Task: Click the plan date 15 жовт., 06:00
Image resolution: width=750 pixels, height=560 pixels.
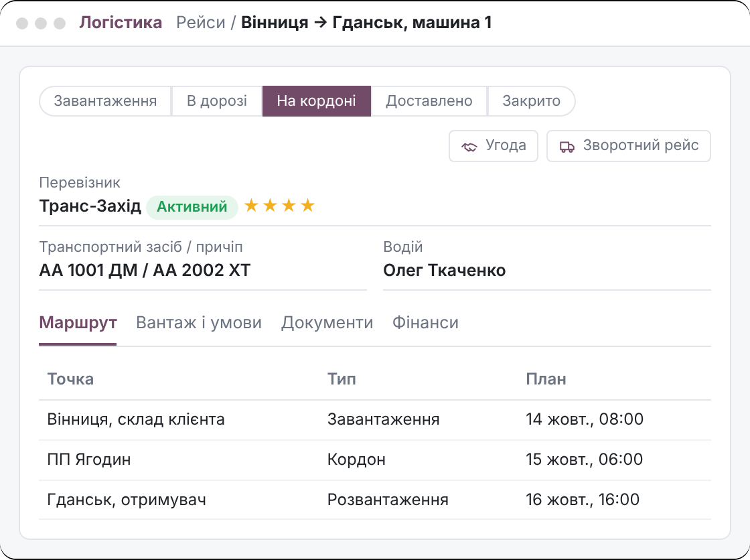Action: click(x=584, y=460)
